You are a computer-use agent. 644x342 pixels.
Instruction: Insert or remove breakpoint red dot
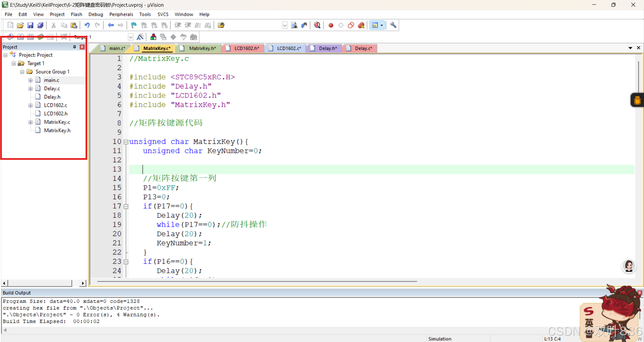331,25
